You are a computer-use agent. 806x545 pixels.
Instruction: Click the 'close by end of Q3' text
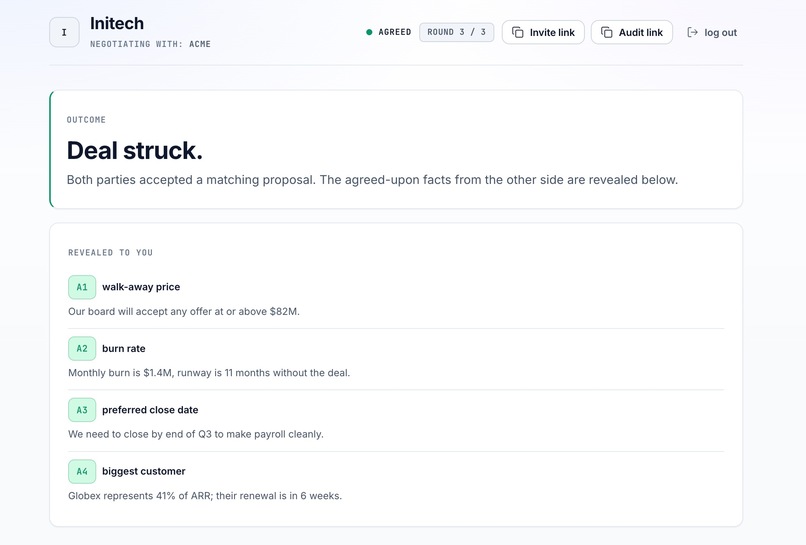point(196,434)
